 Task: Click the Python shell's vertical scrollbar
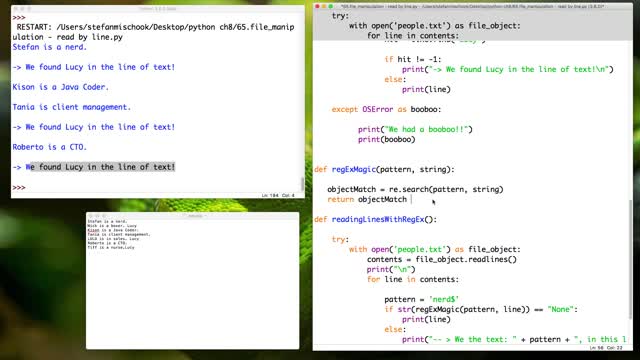pyautogui.click(x=302, y=184)
